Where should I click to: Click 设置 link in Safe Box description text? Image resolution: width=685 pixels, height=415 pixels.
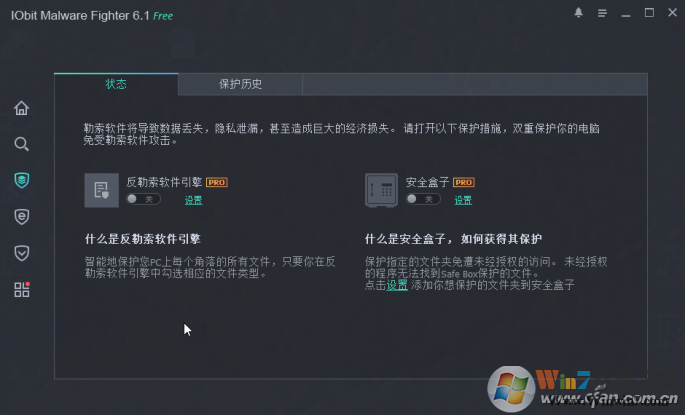pyautogui.click(x=397, y=285)
